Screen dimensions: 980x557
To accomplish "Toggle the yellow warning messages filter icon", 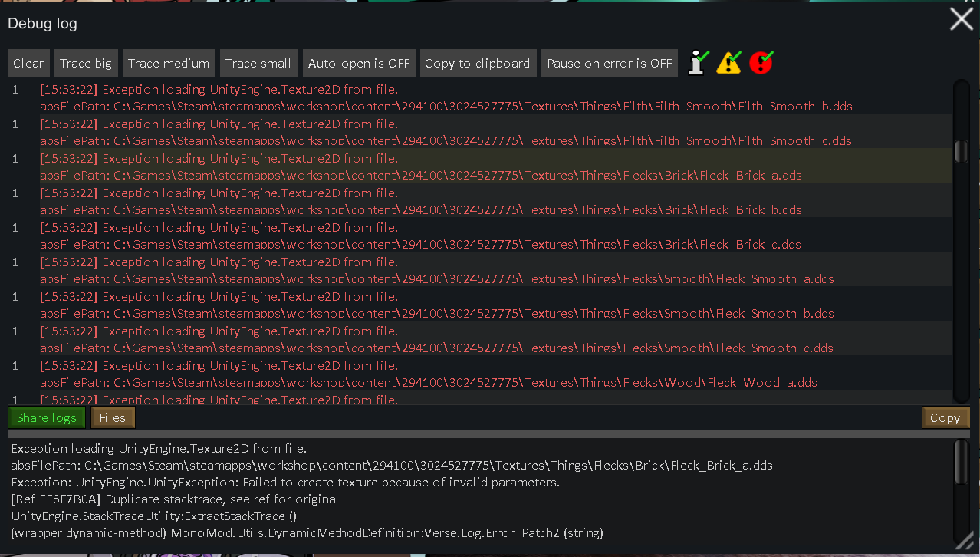I will [729, 62].
